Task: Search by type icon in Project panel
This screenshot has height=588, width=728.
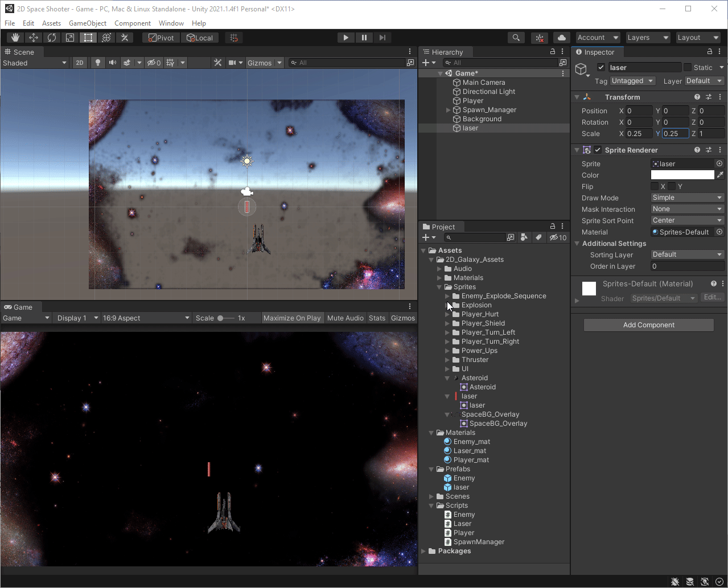Action: pyautogui.click(x=524, y=237)
